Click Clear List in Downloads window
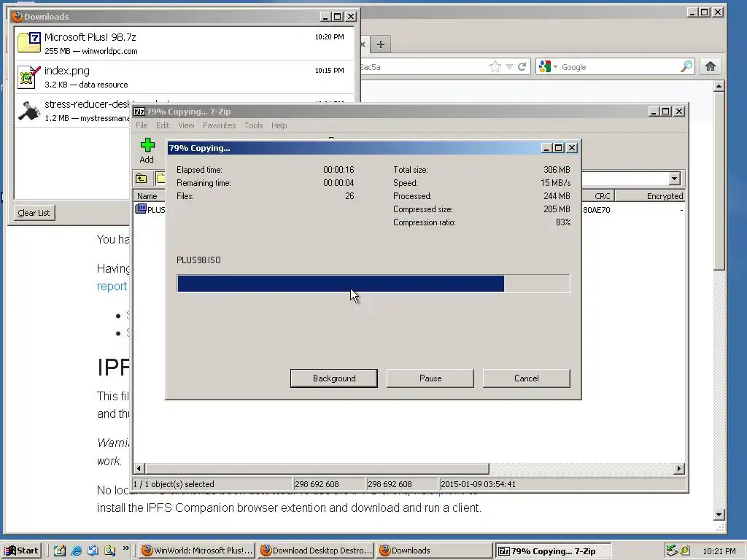The width and height of the screenshot is (747, 560). coord(34,213)
